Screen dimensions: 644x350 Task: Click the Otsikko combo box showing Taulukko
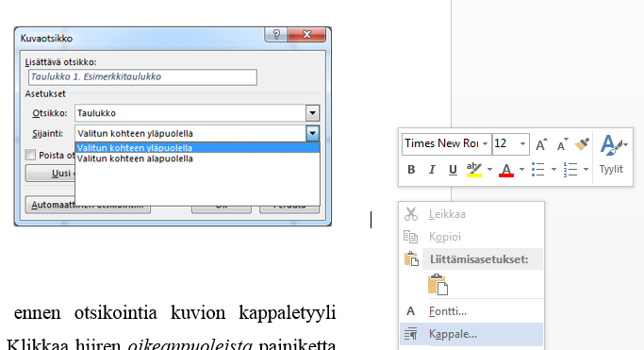(x=197, y=113)
